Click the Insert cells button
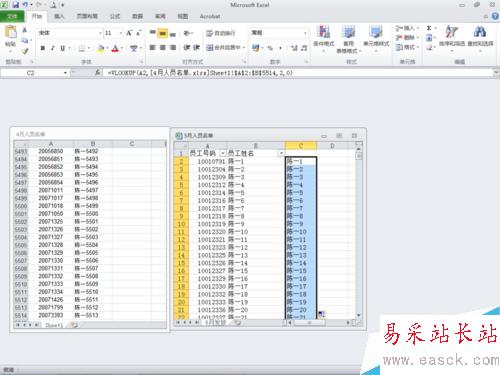Viewport: 500px width, 375px height. pos(407,28)
